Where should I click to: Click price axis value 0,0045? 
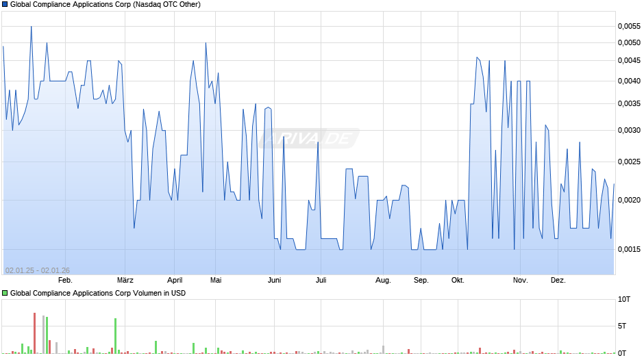click(x=629, y=61)
